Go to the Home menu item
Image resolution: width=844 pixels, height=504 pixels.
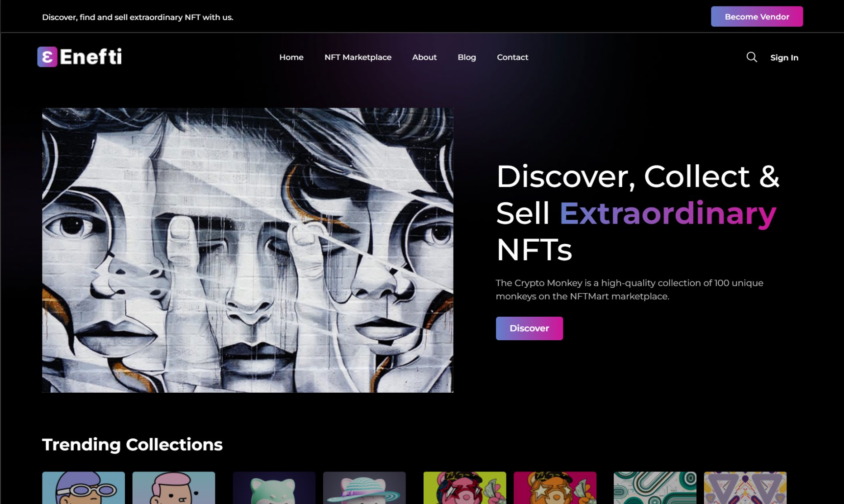coord(291,57)
